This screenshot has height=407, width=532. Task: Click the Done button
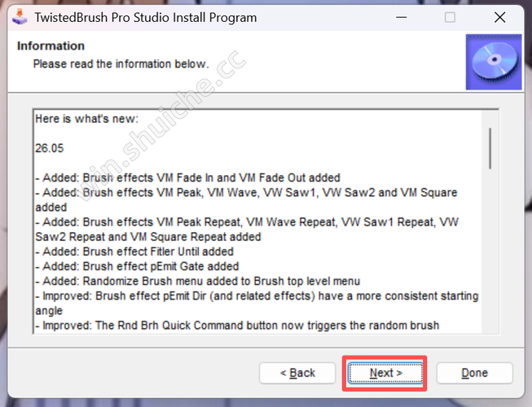pyautogui.click(x=474, y=373)
